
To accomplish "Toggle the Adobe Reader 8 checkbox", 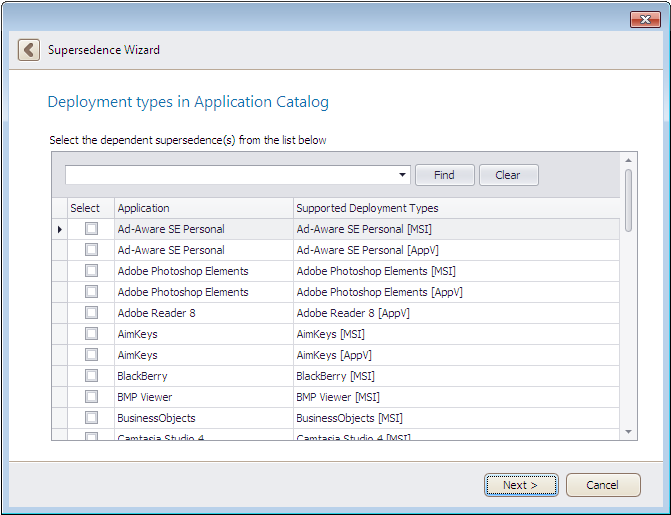I will pyautogui.click(x=91, y=313).
